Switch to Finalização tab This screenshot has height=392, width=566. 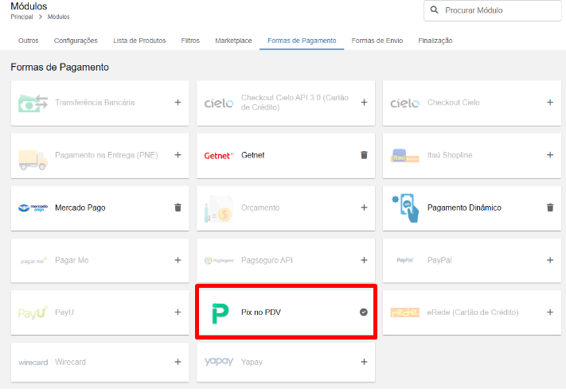435,41
